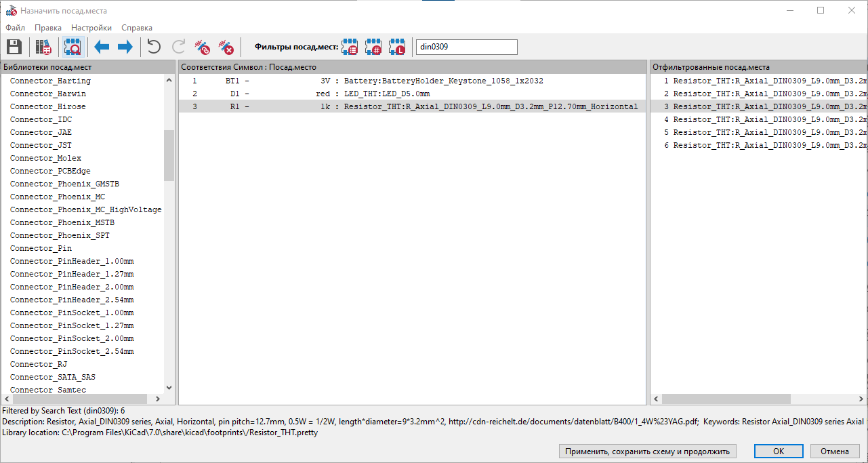The width and height of the screenshot is (868, 463).
Task: Open the Файл menu
Action: tap(15, 28)
